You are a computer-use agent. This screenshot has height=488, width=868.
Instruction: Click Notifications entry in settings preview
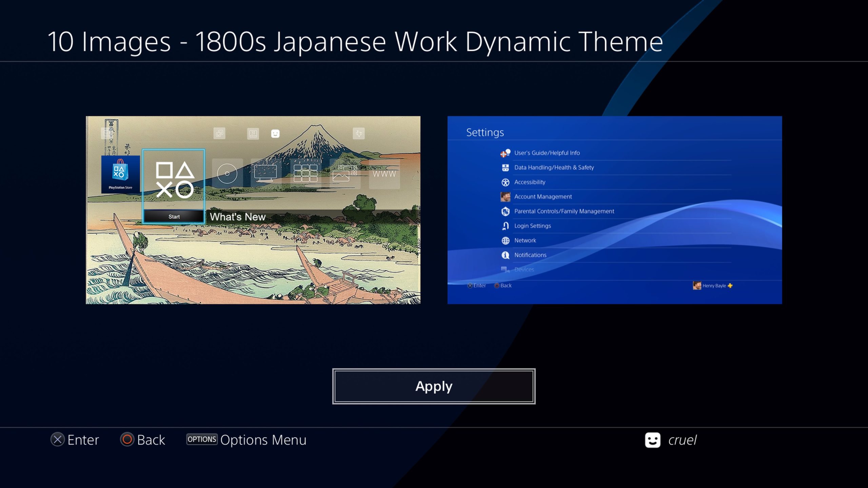[530, 255]
